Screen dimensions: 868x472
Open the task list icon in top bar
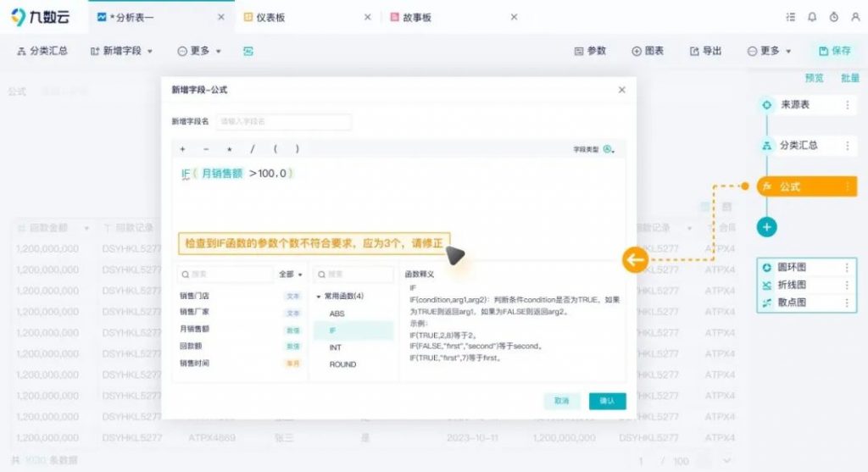790,17
